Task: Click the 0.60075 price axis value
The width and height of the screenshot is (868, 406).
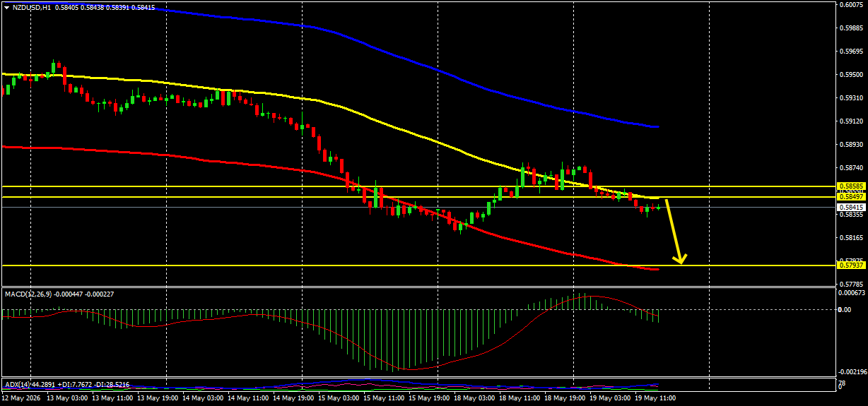Action: 852,5
